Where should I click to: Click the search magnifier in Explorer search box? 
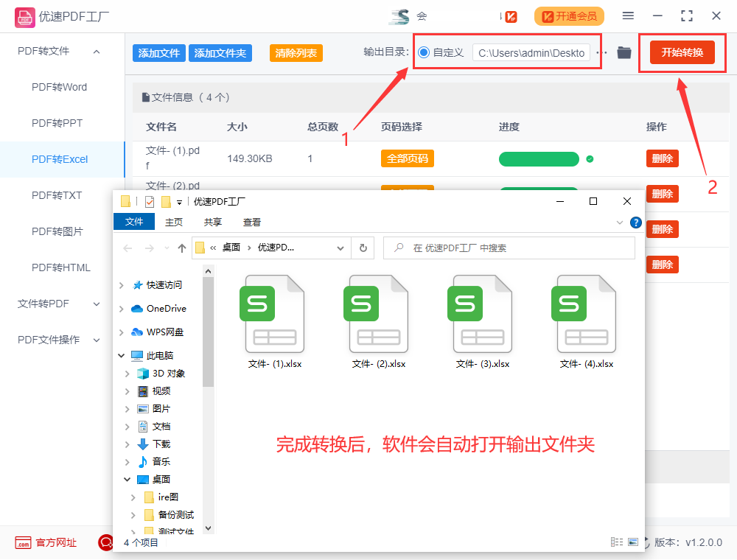pyautogui.click(x=399, y=248)
